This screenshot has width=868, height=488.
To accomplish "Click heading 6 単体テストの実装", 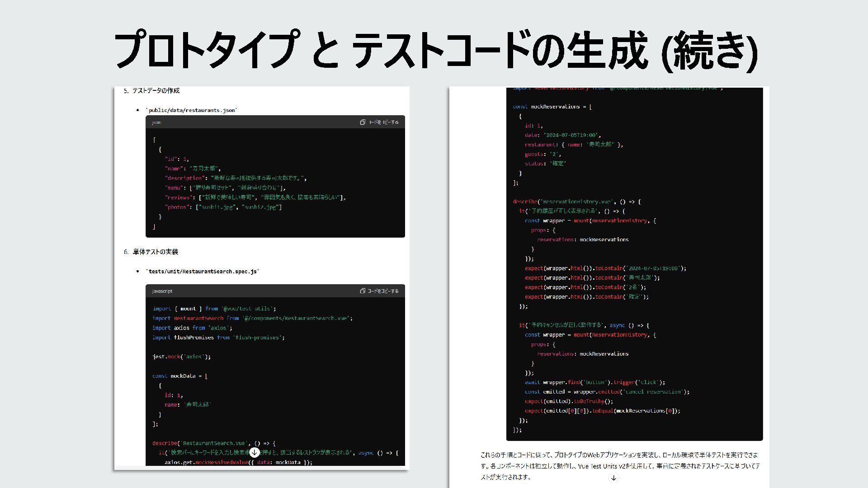I will click(x=155, y=252).
